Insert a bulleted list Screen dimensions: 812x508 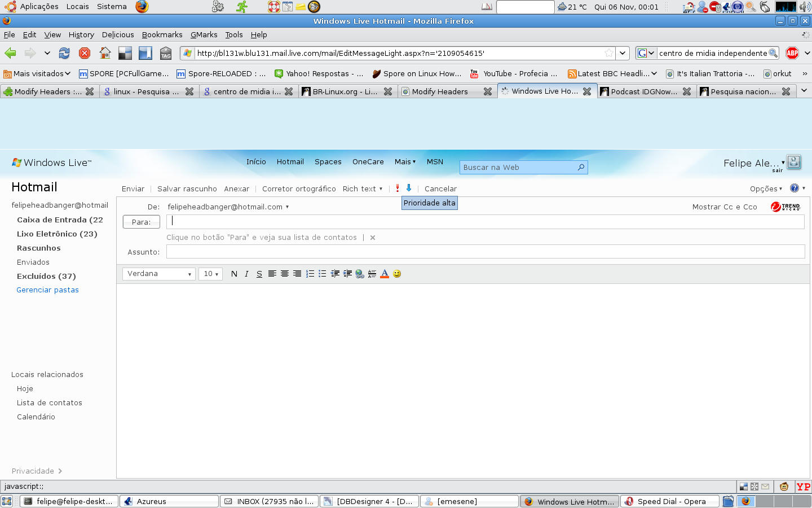[323, 274]
